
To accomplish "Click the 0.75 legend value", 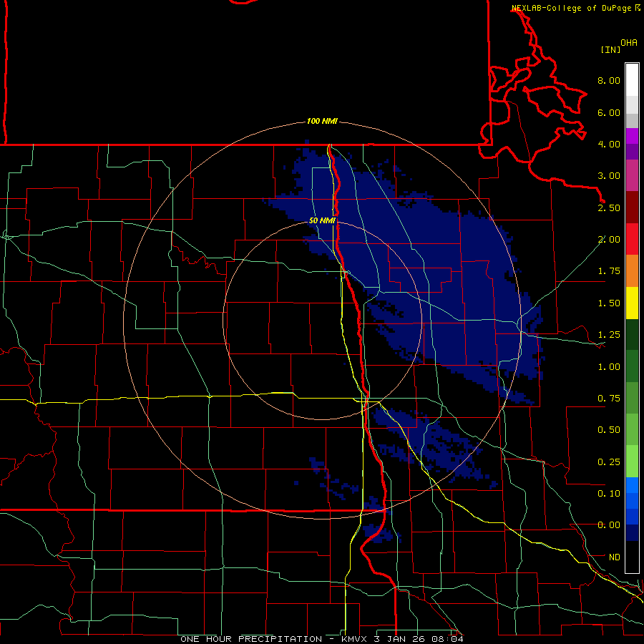I will point(609,399).
